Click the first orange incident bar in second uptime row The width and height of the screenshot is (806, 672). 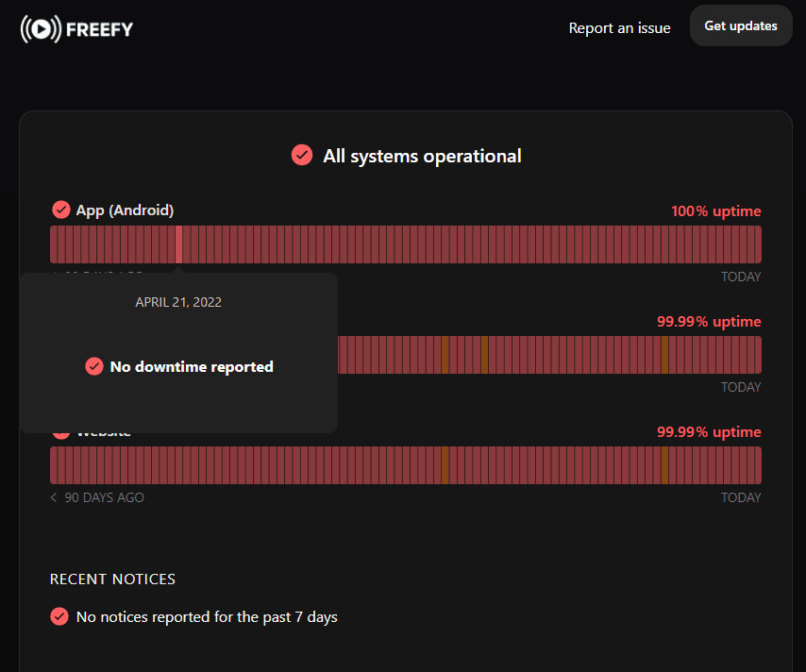tap(445, 355)
